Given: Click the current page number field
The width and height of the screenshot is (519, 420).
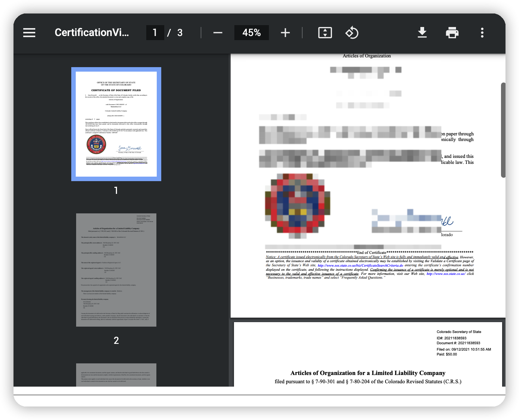Looking at the screenshot, I should pos(155,33).
